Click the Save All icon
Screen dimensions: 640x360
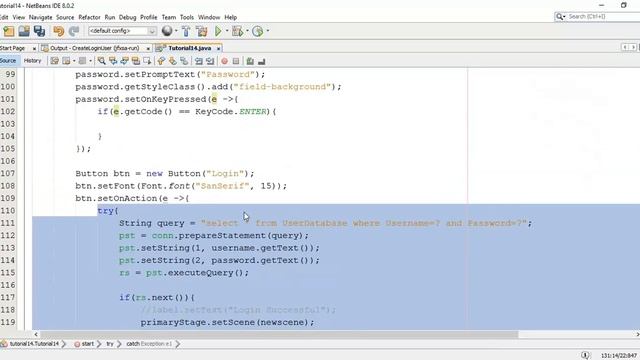coord(40,31)
